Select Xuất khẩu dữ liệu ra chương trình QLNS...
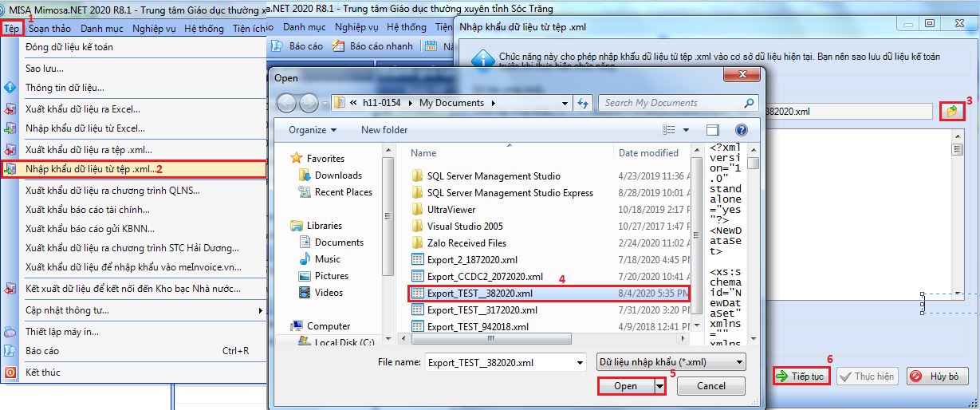Image resolution: width=980 pixels, height=410 pixels. (133, 190)
